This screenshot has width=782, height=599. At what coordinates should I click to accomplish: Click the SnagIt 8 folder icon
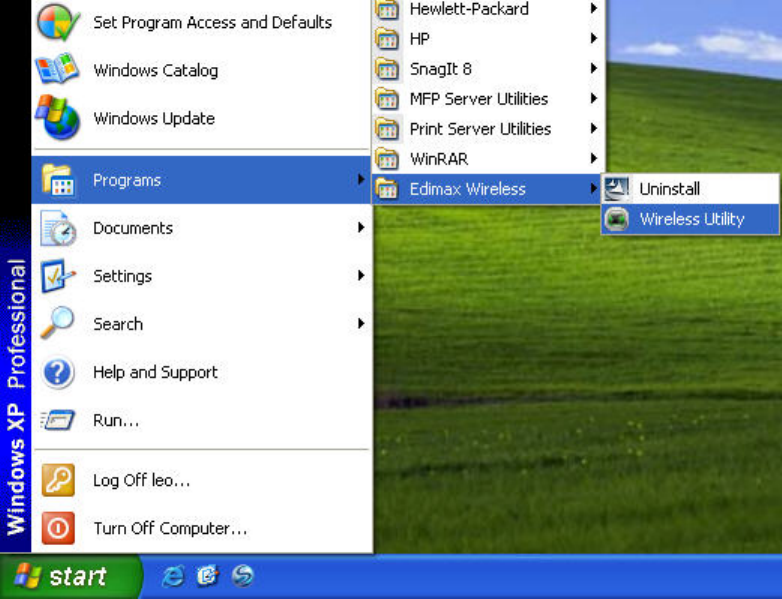387,68
